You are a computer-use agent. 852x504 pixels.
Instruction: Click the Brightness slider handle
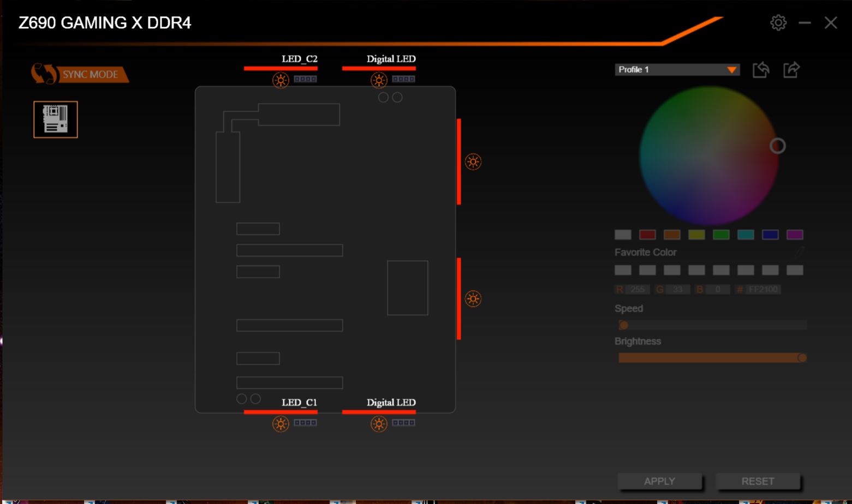[x=802, y=358]
